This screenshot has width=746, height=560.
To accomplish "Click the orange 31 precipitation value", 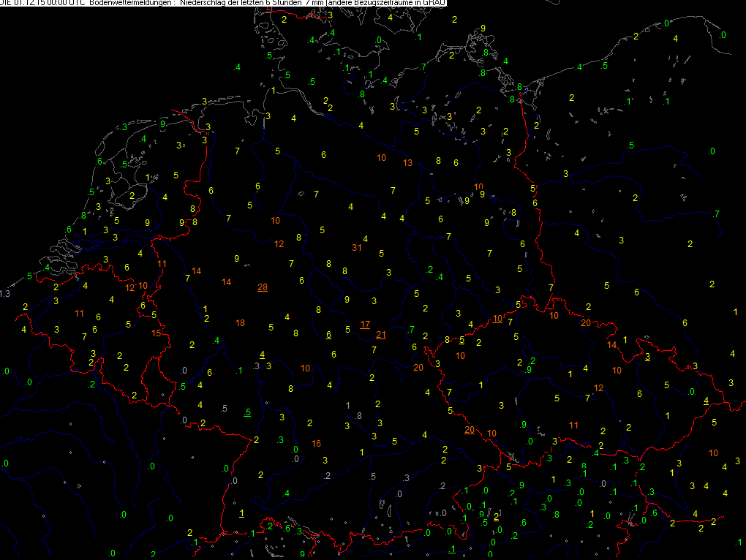I will click(x=357, y=247).
